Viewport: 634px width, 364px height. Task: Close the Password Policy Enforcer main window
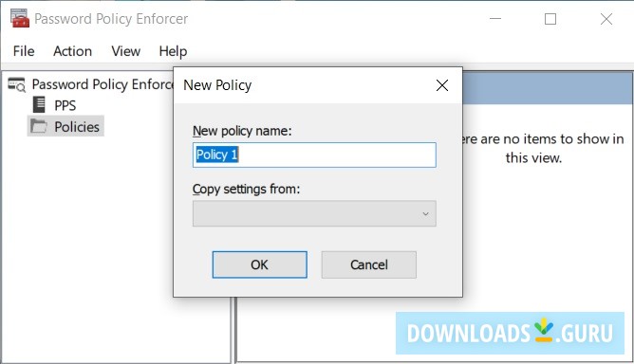point(606,19)
